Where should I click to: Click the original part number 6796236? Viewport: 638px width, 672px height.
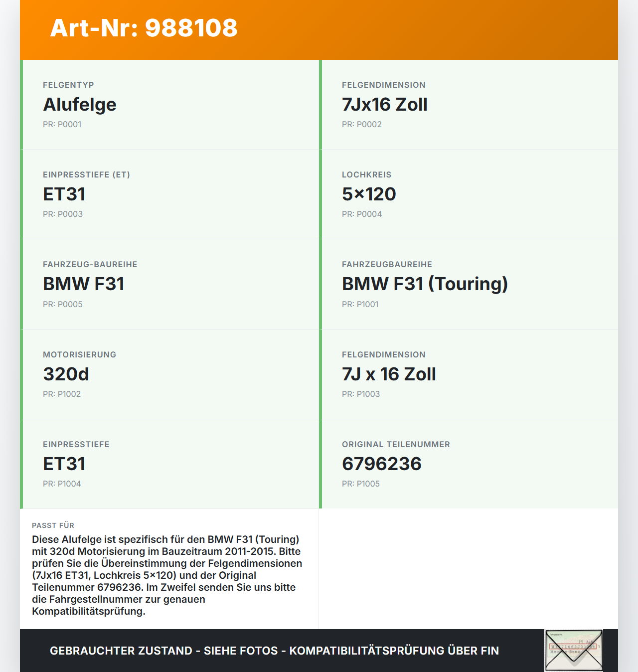382,464
